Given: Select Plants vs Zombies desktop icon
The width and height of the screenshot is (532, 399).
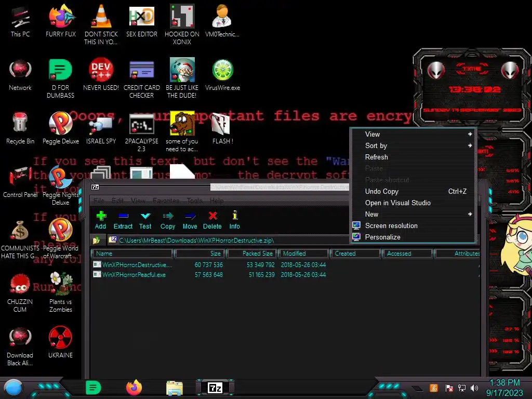Looking at the screenshot, I should tap(61, 292).
